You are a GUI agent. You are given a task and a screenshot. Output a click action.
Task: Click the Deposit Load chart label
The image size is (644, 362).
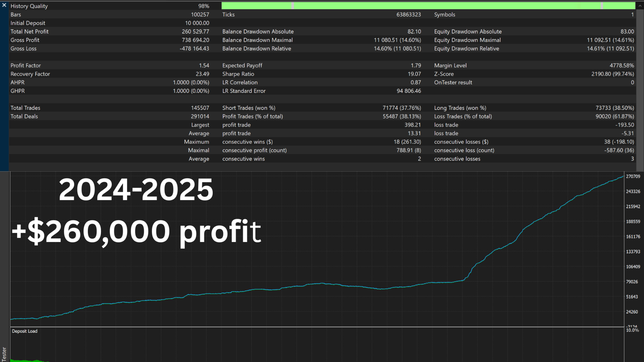click(x=24, y=331)
